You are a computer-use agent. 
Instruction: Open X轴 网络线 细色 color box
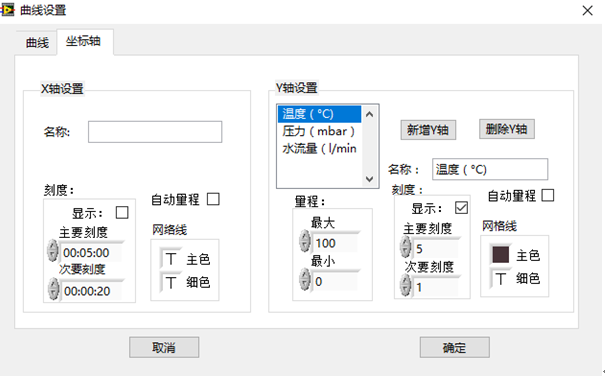171,282
